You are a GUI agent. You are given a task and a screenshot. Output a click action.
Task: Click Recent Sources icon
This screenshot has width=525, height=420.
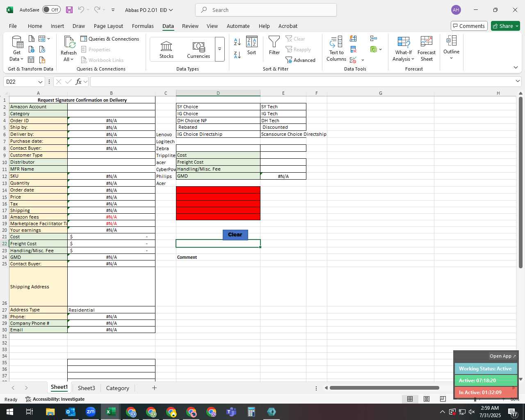(x=42, y=49)
